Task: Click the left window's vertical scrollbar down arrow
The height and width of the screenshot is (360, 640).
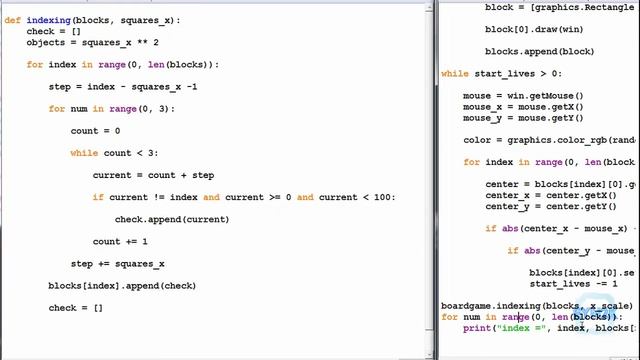Action: pyautogui.click(x=429, y=355)
